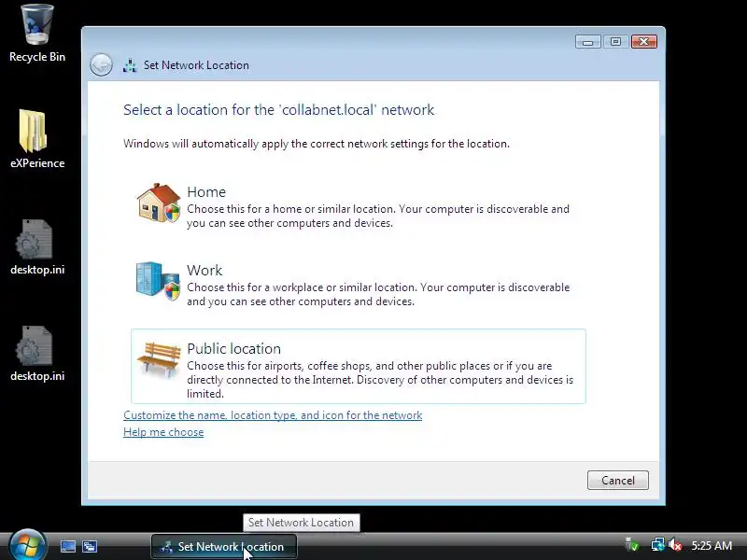The image size is (747, 560).
Task: Open the Windows Start orb
Action: point(27,545)
